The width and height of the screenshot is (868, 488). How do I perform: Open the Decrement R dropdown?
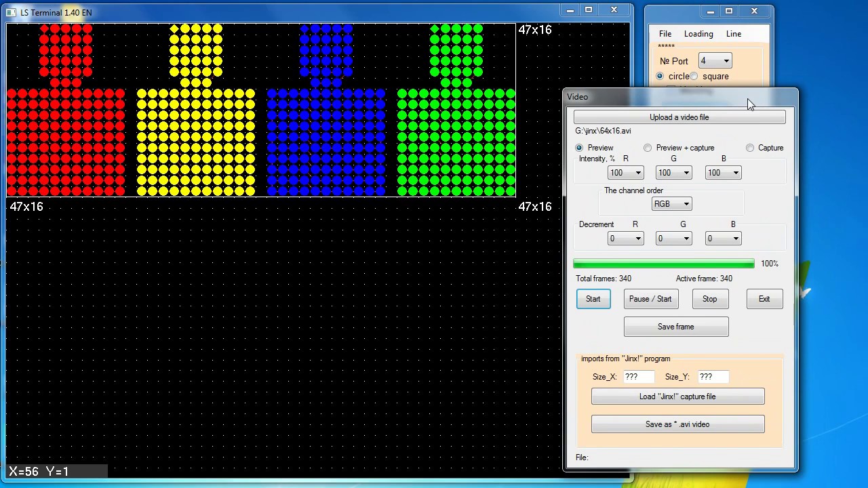click(625, 239)
